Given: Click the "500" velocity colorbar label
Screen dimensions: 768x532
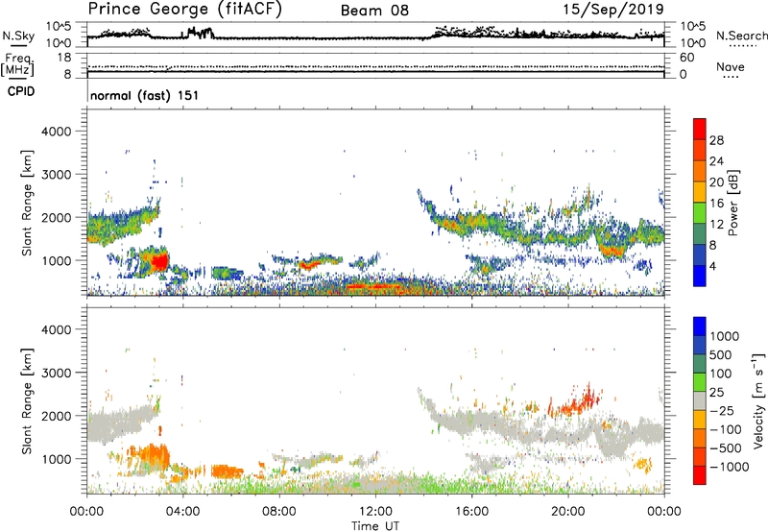Looking at the screenshot, I should click(721, 355).
